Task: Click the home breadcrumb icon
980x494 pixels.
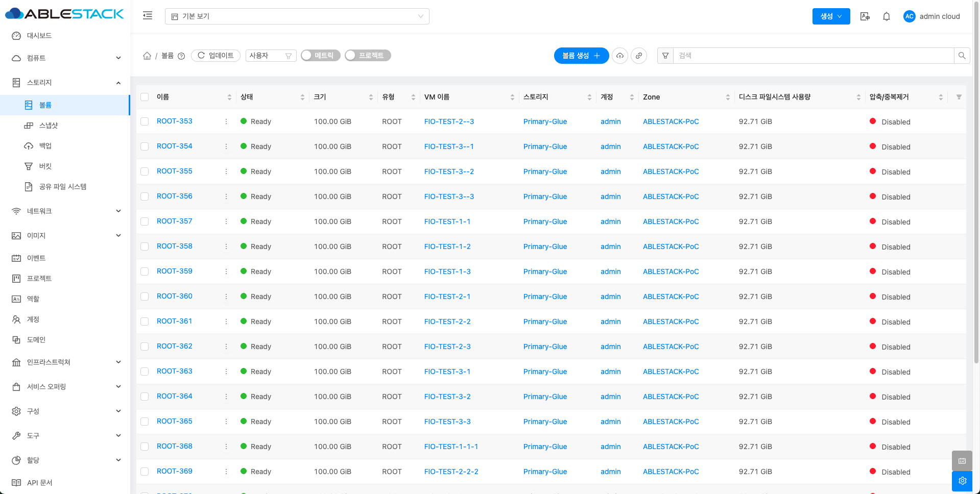Action: [x=147, y=56]
